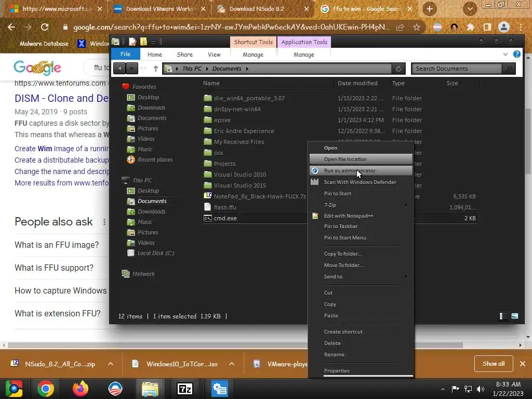Click volume speaker tray icon
Screen dimensions: 532x399
(x=481, y=389)
